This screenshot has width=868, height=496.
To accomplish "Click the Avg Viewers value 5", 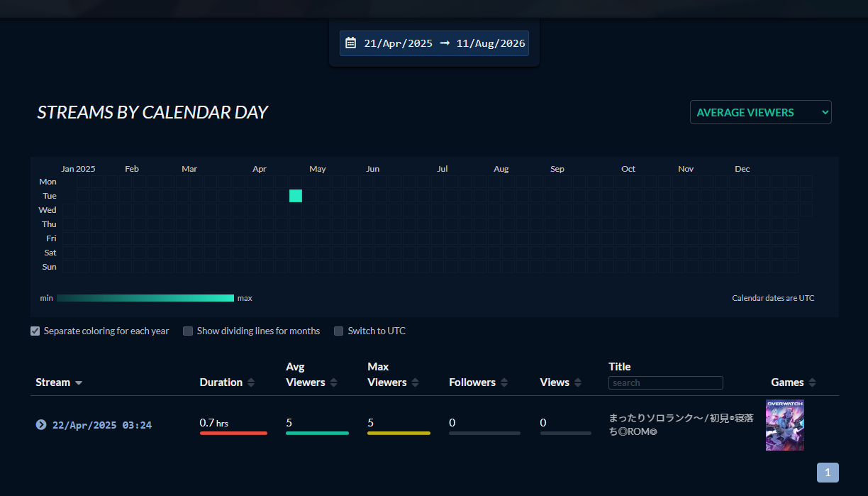I will 289,423.
